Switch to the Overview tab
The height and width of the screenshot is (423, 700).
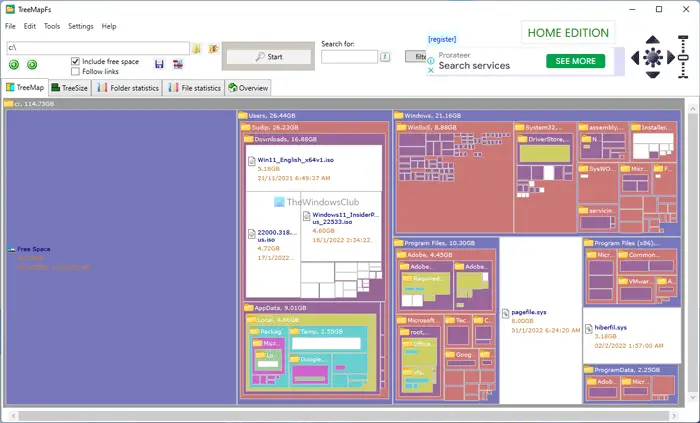click(248, 88)
